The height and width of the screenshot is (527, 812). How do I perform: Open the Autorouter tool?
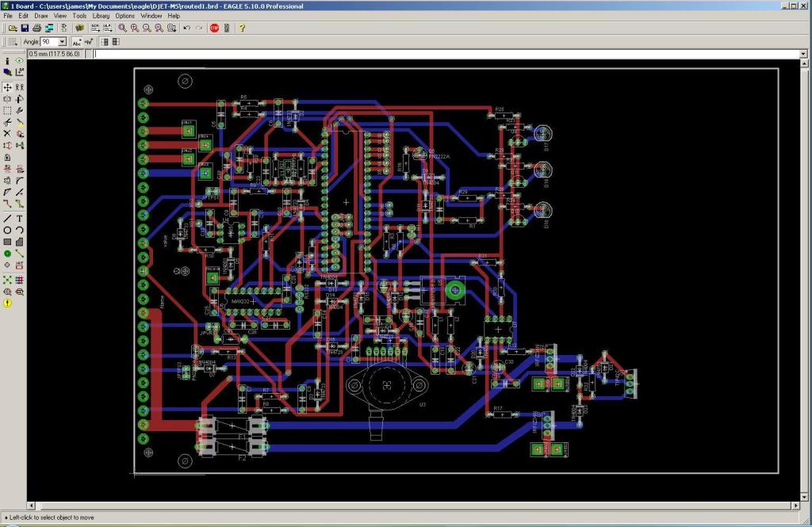tap(19, 280)
